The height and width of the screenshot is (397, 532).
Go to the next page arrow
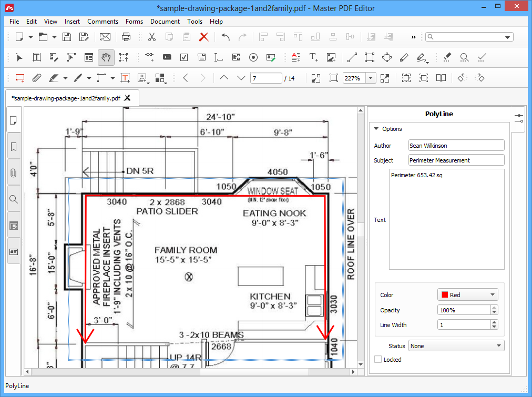[241, 78]
